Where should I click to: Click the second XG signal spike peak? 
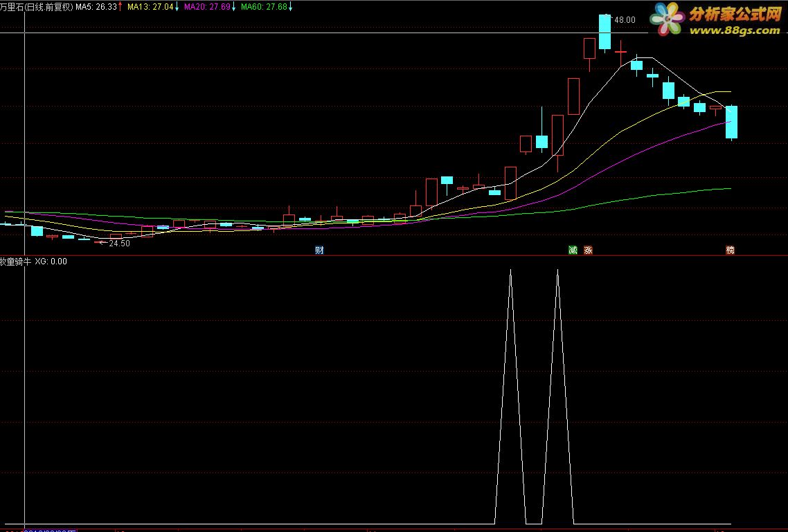click(x=557, y=270)
